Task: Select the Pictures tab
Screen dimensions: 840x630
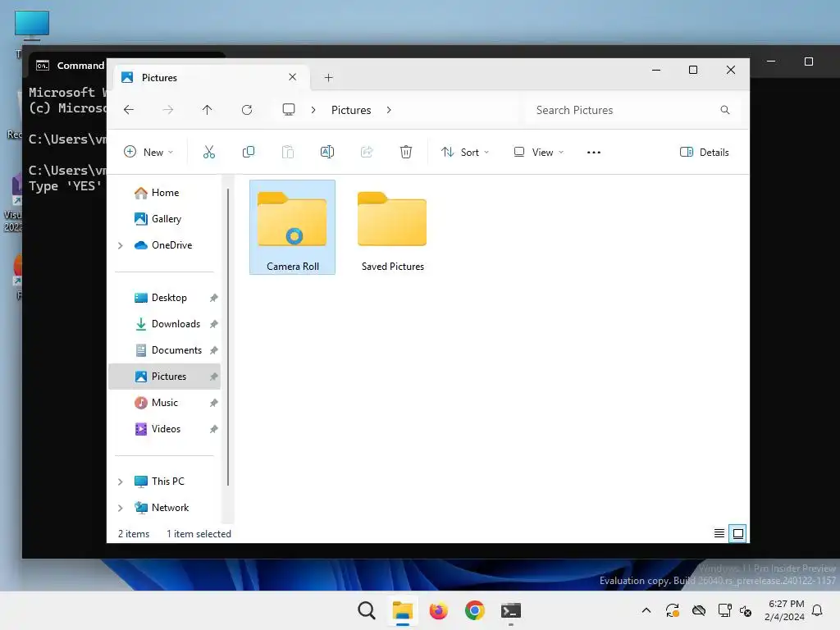Action: (212, 78)
